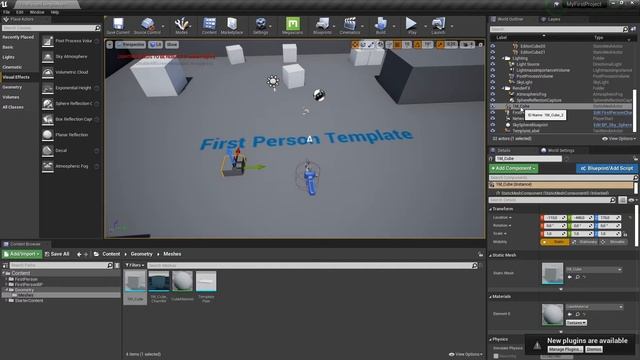This screenshot has height=360, width=640.
Task: Toggle visibility of the AtmosphericFog actor
Action: point(493,94)
